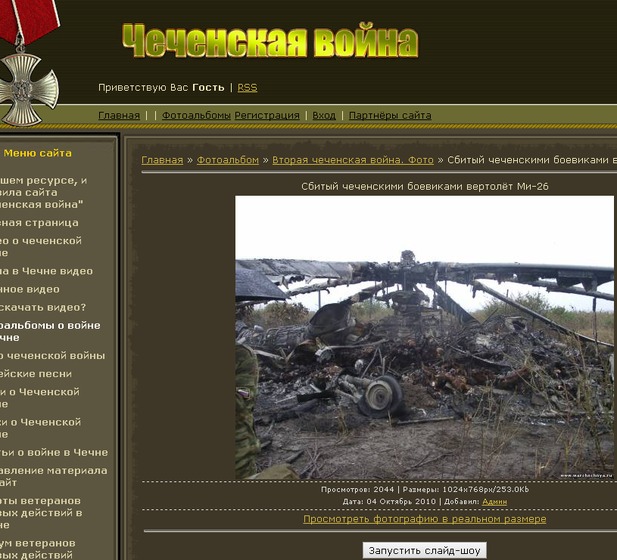This screenshot has height=560, width=617.
Task: Open sidebar item 'скачать видео?'
Action: point(43,307)
